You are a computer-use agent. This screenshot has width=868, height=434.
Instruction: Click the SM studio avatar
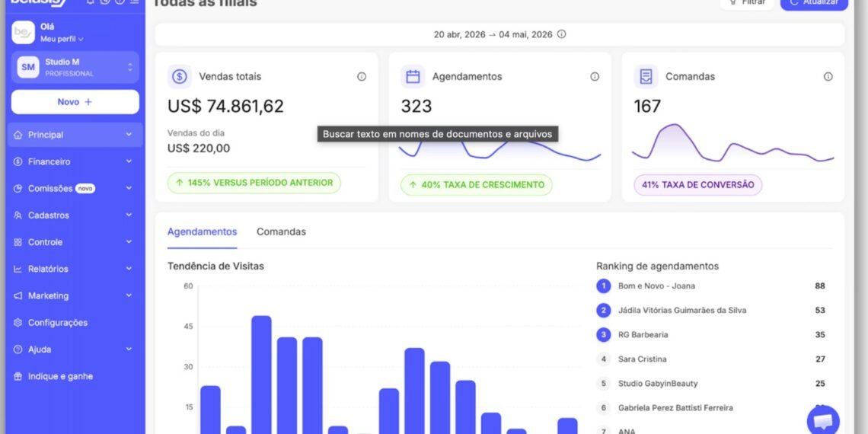click(28, 67)
